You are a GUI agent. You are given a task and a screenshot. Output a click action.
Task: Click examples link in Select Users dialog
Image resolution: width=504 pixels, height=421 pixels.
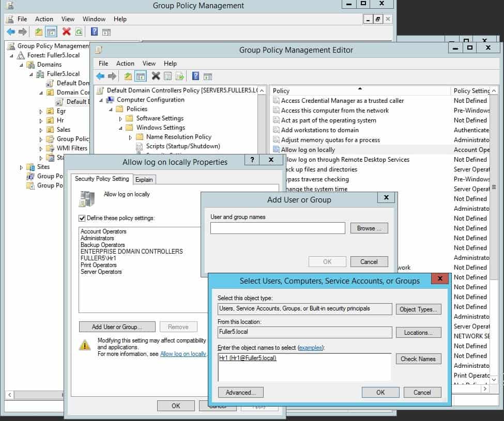tap(311, 348)
